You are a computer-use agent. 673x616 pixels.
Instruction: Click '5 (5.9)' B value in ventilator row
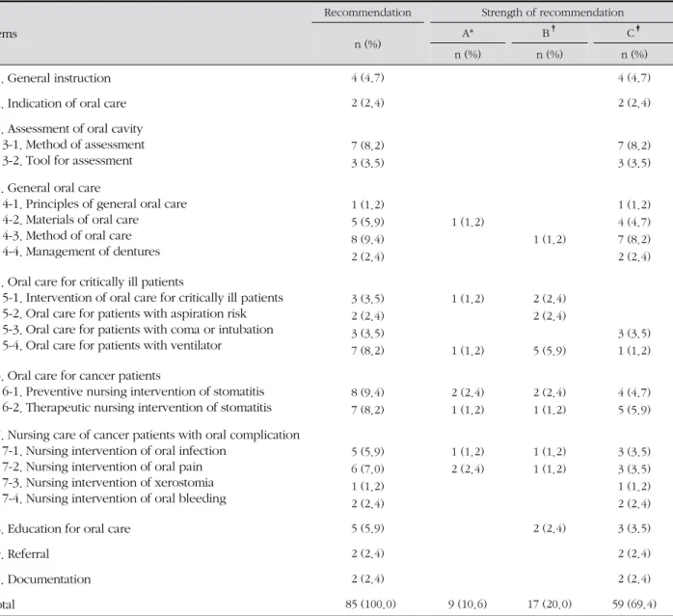tap(550, 351)
